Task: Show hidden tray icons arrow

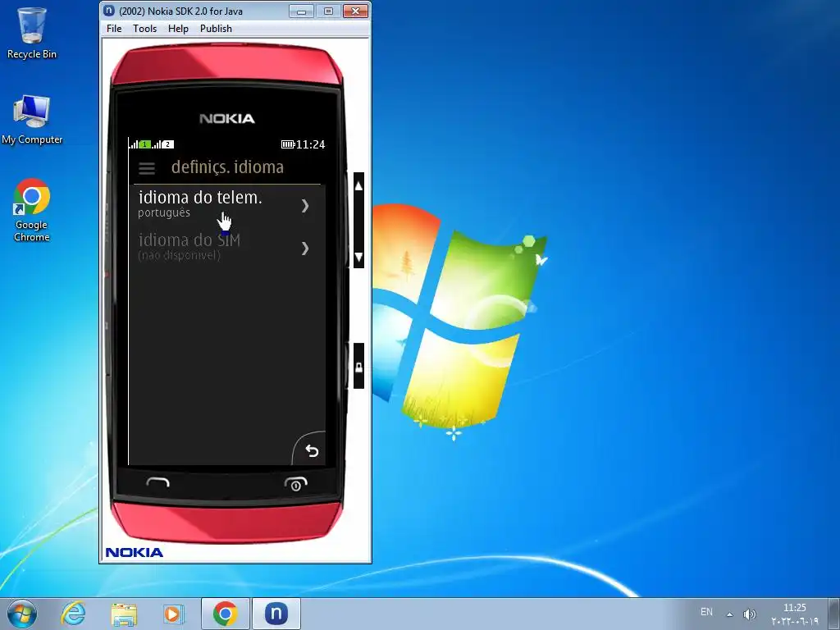Action: click(x=729, y=614)
